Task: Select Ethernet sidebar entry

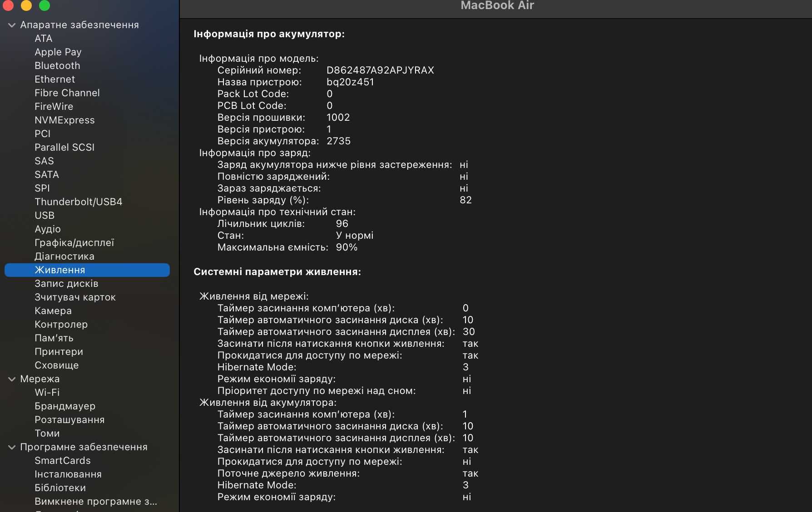Action: 55,79
